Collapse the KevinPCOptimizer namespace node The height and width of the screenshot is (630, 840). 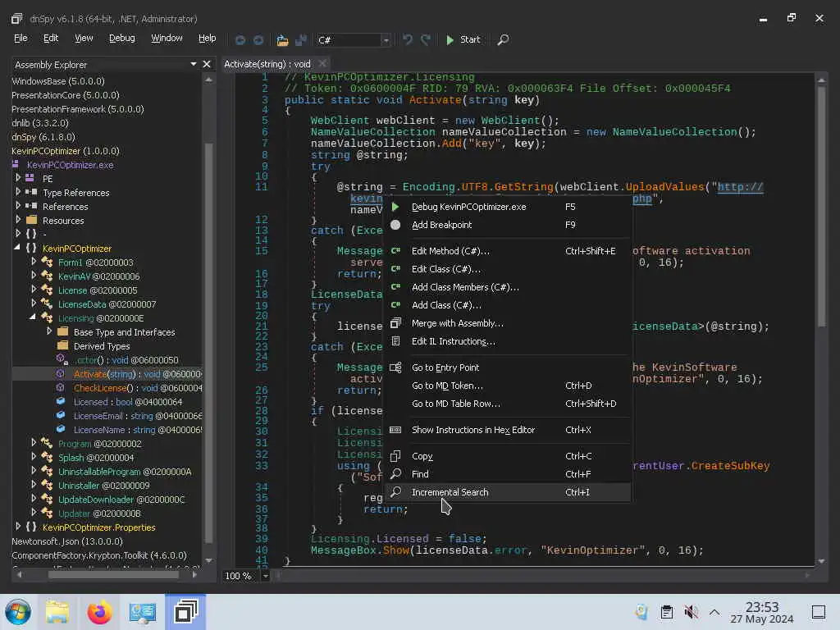coord(17,248)
